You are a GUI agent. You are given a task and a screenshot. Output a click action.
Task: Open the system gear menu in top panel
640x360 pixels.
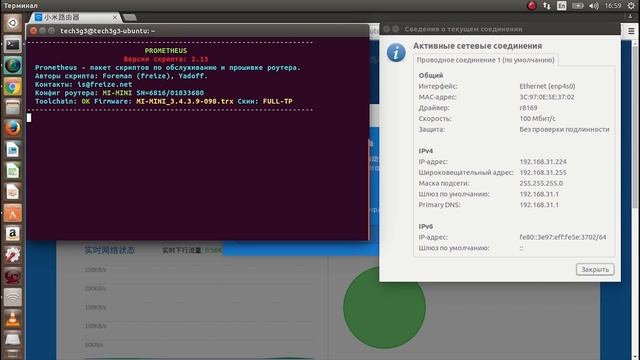pos(631,6)
